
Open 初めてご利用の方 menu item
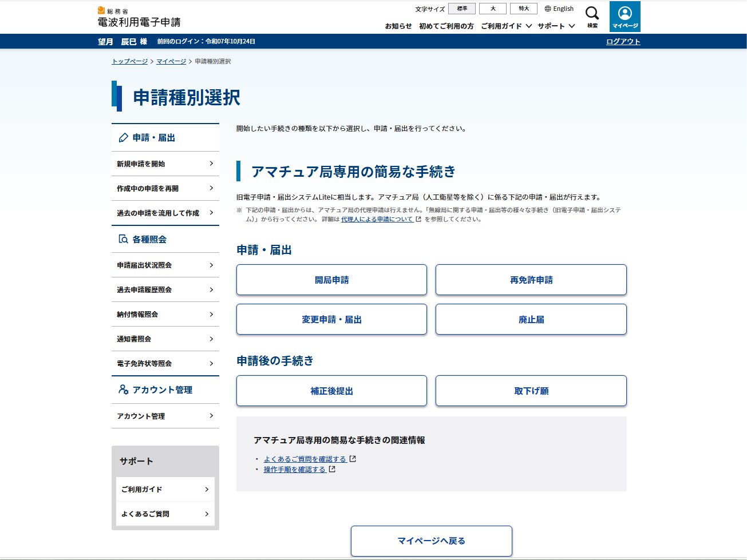click(446, 26)
